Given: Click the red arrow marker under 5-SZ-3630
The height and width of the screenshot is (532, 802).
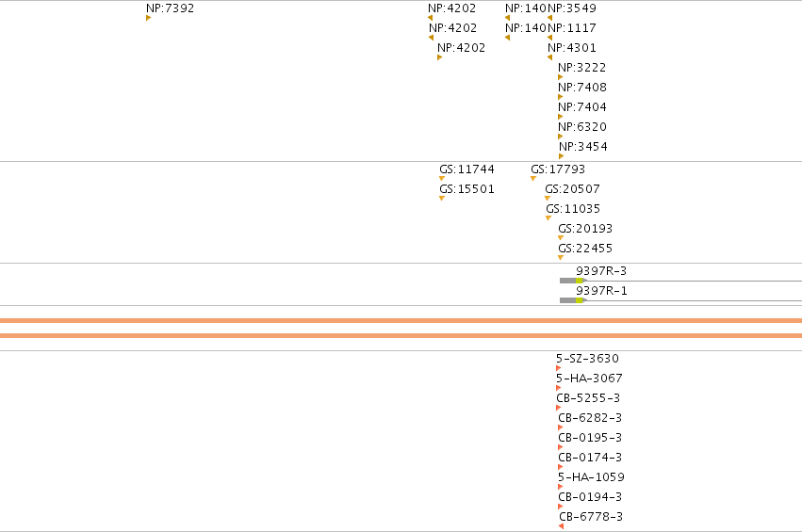Looking at the screenshot, I should (x=559, y=368).
